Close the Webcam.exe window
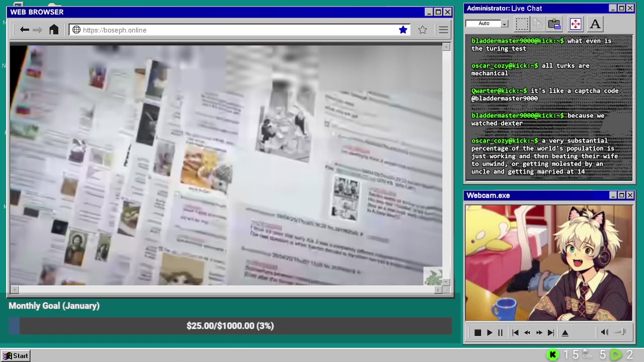This screenshot has width=644, height=362. click(x=630, y=195)
